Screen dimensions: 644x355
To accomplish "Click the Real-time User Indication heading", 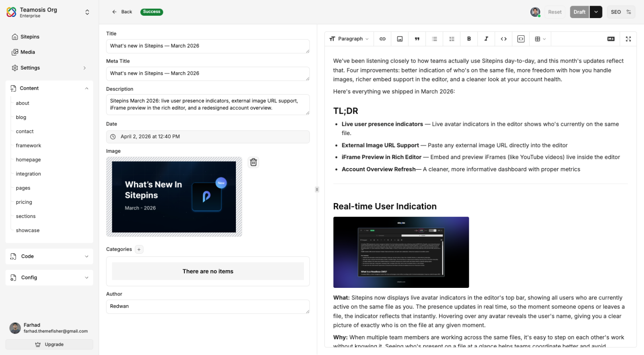I will tap(385, 206).
